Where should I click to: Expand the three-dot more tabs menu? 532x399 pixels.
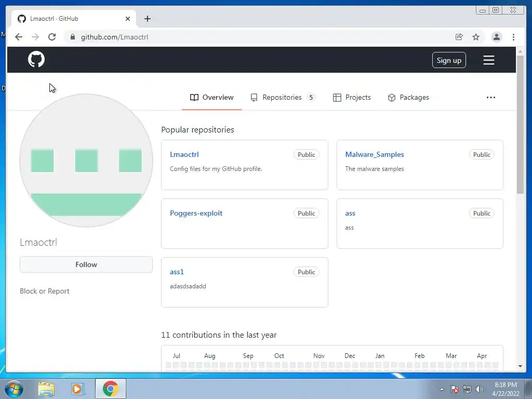(490, 97)
